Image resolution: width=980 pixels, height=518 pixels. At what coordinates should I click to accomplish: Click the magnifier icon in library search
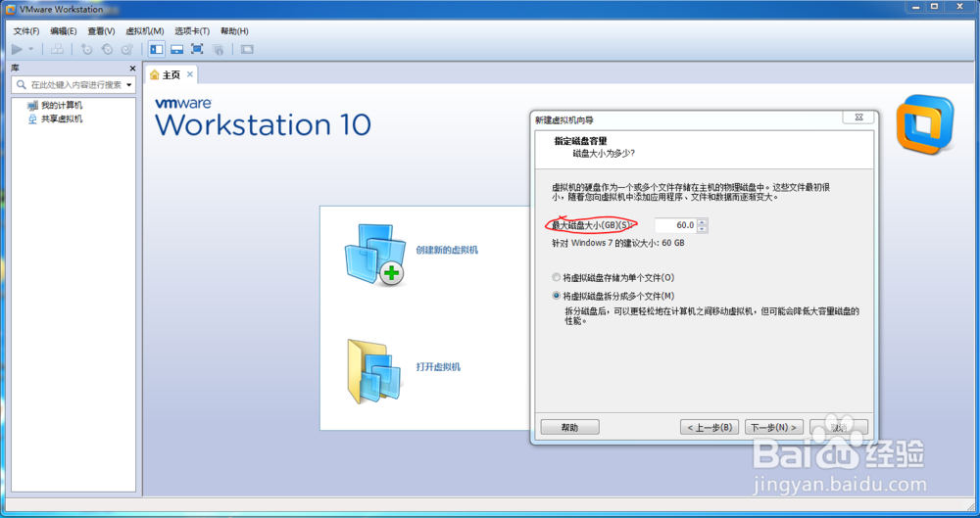coord(22,85)
